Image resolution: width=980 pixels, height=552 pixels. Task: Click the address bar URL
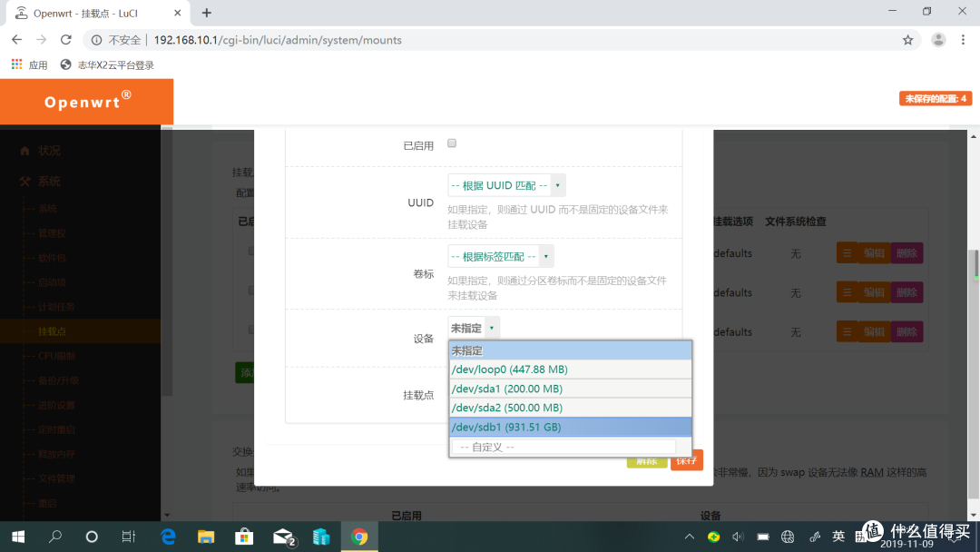[278, 40]
